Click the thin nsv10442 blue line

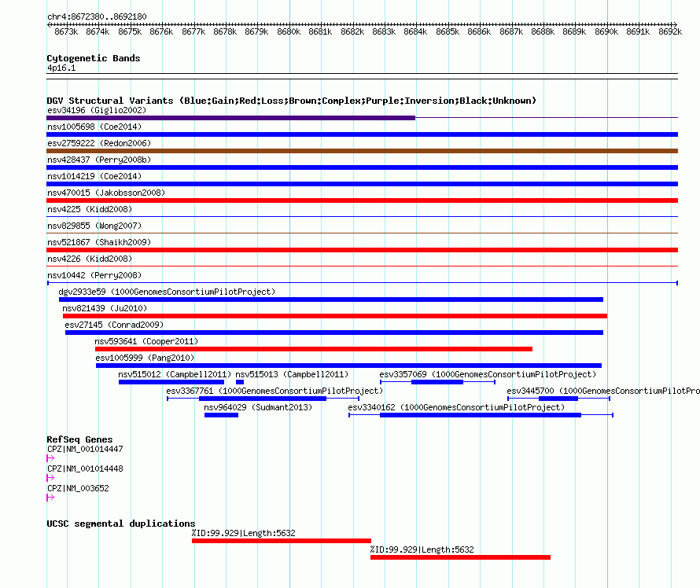(362, 283)
